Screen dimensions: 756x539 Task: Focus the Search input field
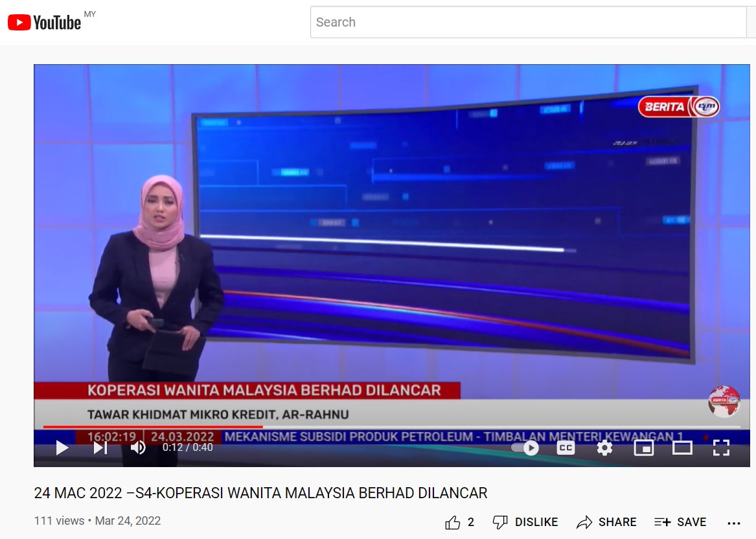[x=528, y=22]
